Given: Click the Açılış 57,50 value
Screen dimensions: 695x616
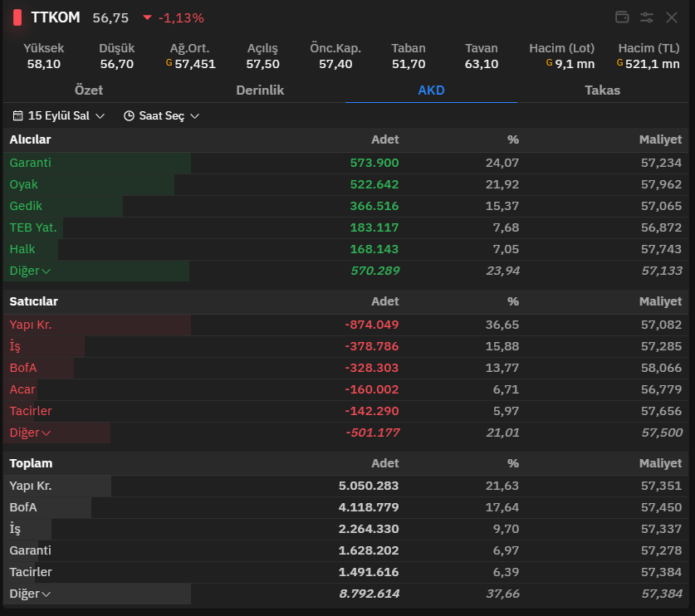Looking at the screenshot, I should 262,64.
